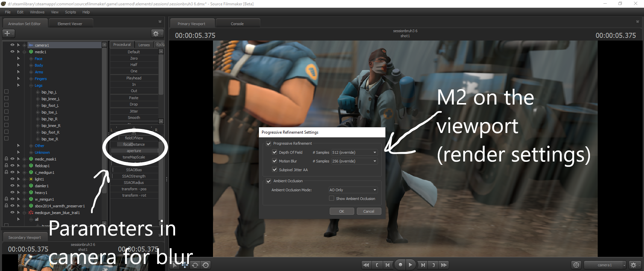Open Depth Of Field samples dropdown
The width and height of the screenshot is (644, 271).
pos(354,152)
